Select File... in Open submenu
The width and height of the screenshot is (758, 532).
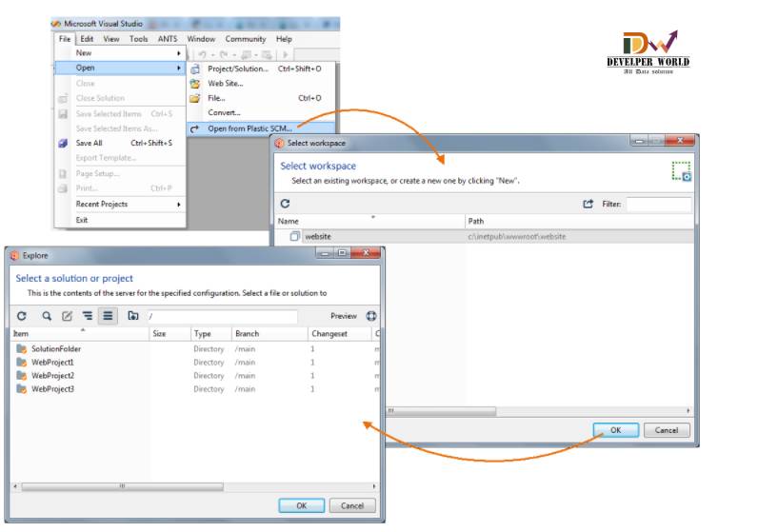tap(261, 98)
